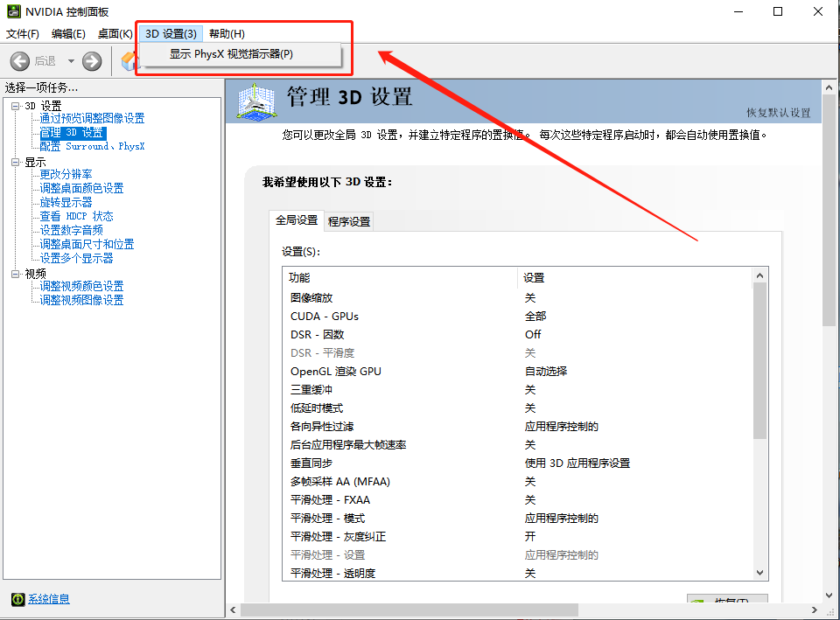
Task: Open the 文件(F) menu
Action: click(23, 34)
